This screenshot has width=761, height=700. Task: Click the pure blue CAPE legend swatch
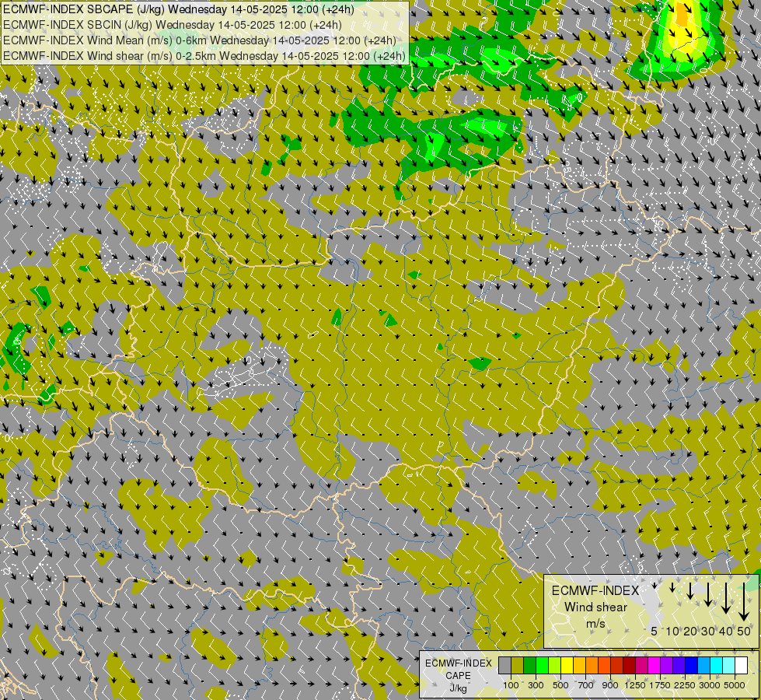tap(692, 665)
